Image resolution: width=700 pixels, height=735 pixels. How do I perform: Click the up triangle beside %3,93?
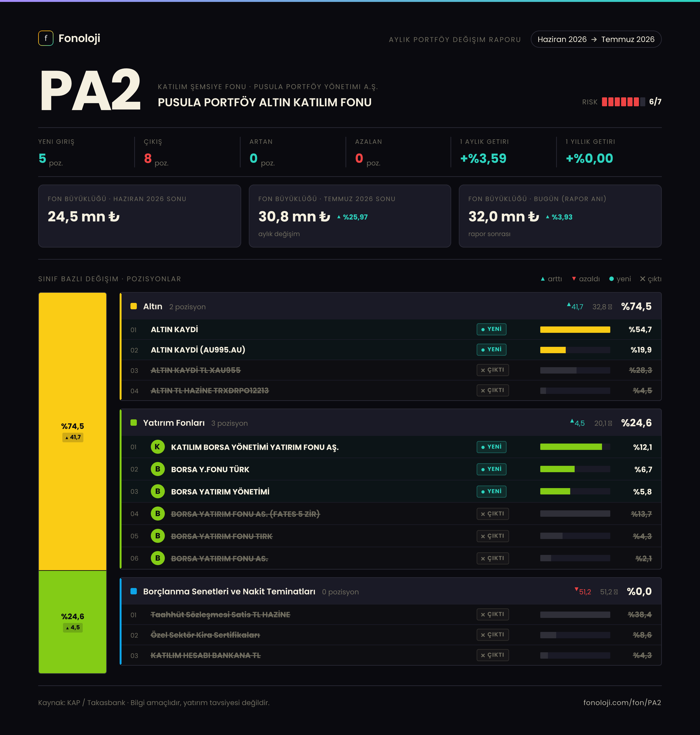click(x=547, y=217)
